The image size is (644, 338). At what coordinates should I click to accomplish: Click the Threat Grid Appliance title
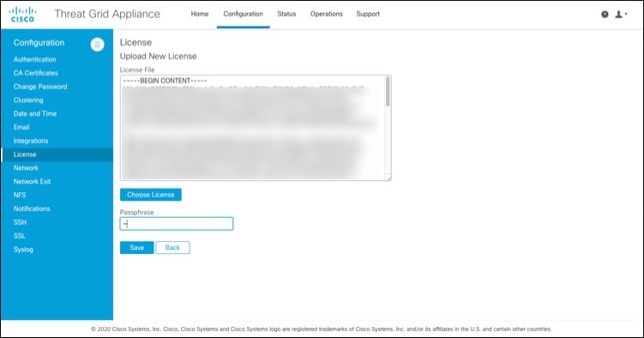point(107,14)
